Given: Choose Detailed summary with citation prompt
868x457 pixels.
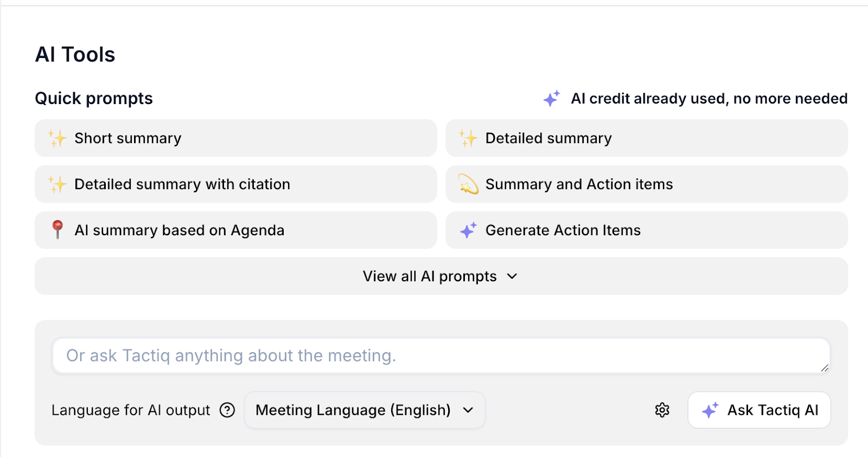Looking at the screenshot, I should [x=236, y=184].
